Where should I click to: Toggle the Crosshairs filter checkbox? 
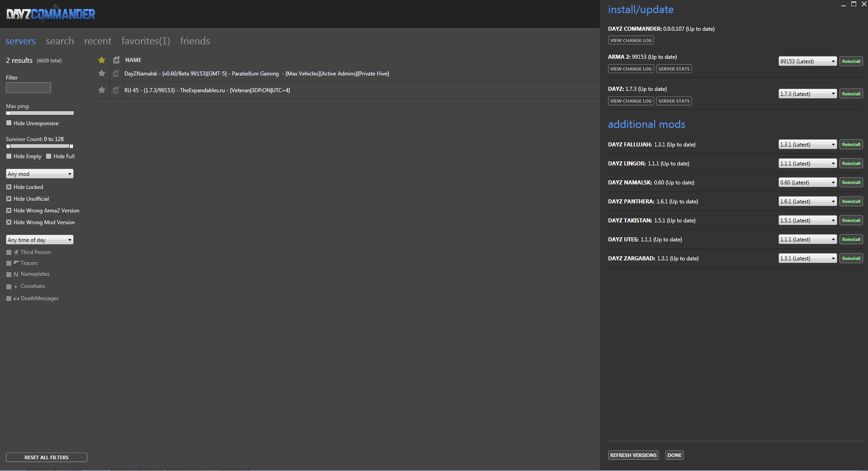pos(9,287)
